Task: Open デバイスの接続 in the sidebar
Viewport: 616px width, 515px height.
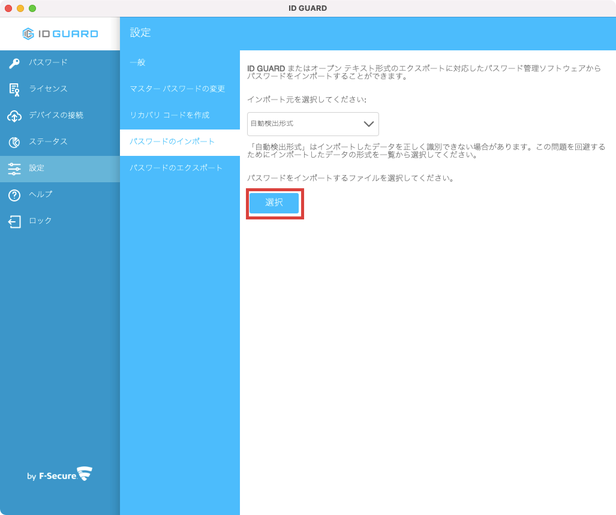Action: click(60, 115)
